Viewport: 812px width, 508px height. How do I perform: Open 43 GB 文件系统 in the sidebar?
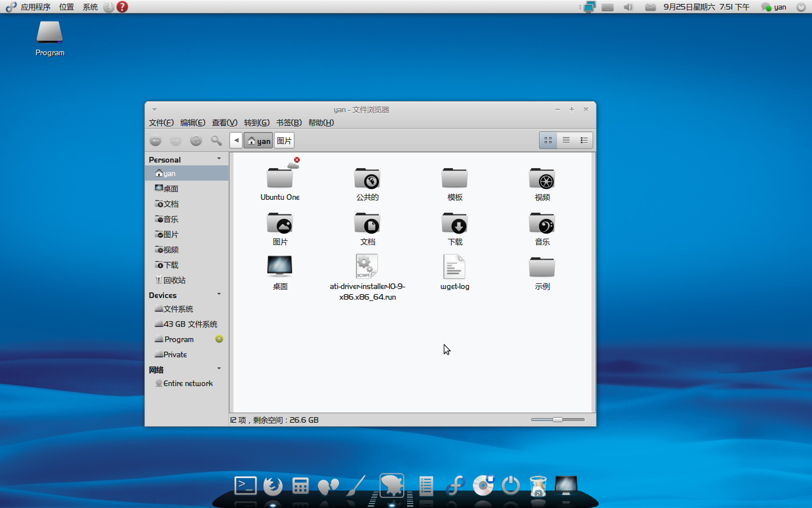pos(187,324)
